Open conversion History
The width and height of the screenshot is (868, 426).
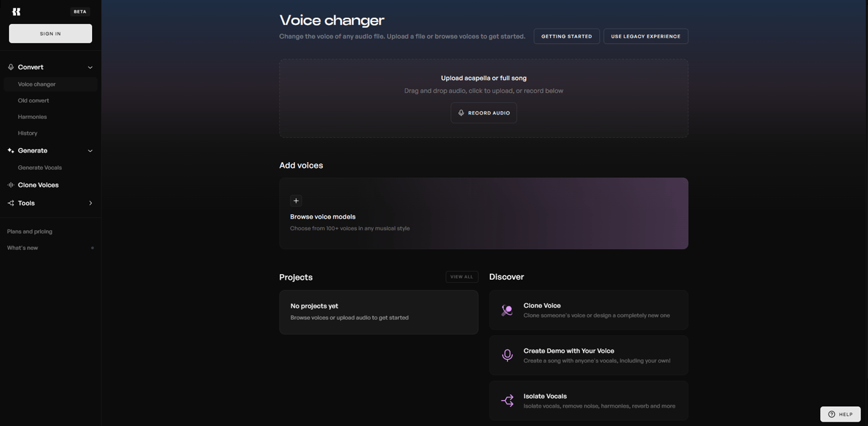click(x=27, y=134)
